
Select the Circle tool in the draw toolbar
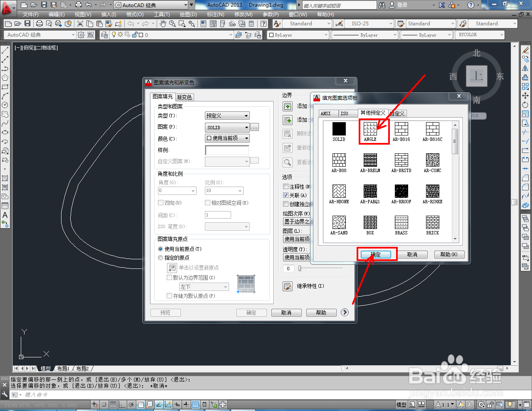[5, 105]
